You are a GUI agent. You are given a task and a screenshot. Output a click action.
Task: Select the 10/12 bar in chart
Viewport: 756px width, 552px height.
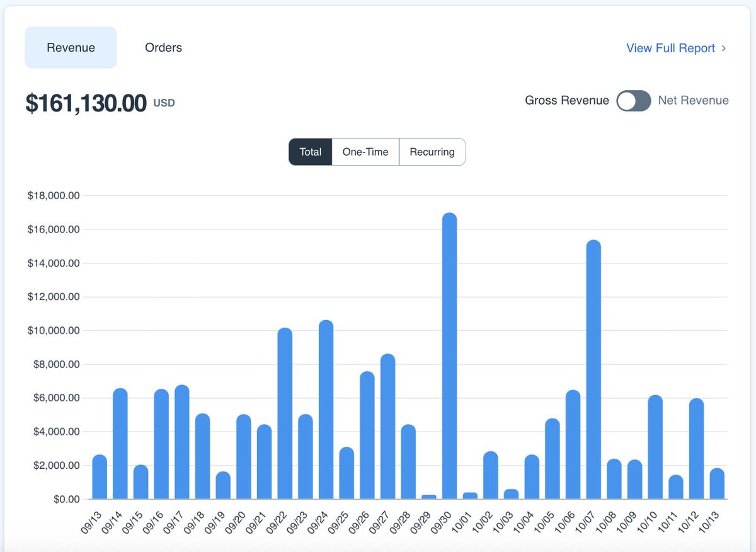click(696, 449)
